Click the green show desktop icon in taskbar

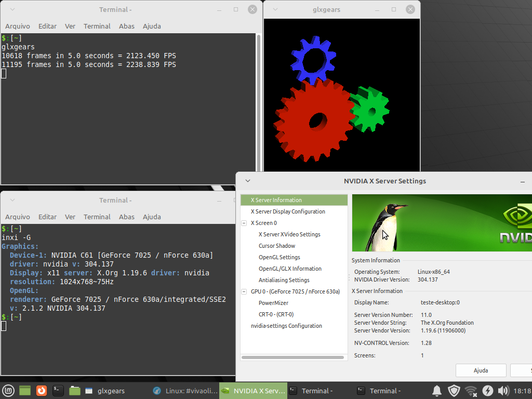(25, 391)
